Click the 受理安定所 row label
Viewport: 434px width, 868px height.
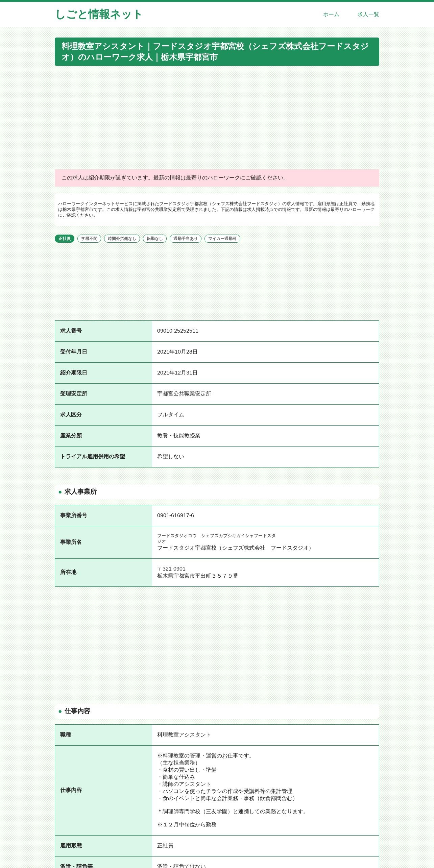[x=74, y=394]
